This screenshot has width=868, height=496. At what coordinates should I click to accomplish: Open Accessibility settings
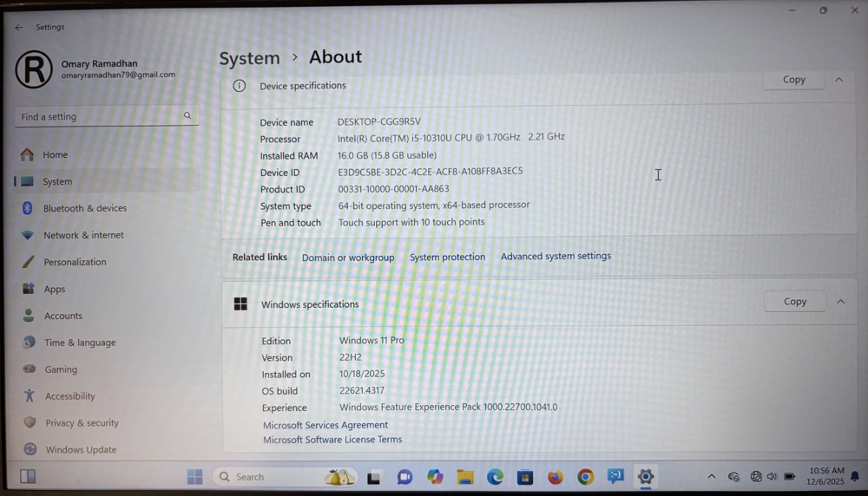click(x=69, y=396)
